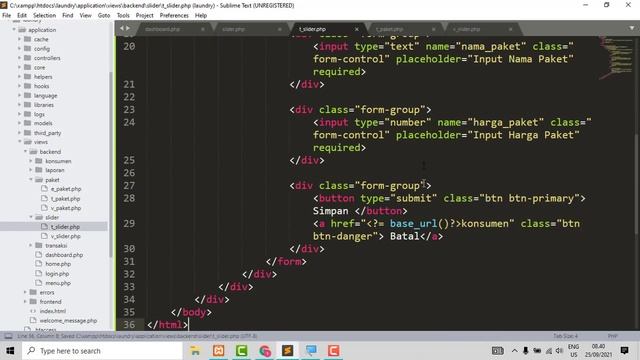Open green Camtasia icon in taskbar
This screenshot has height=360, width=640.
pyautogui.click(x=241, y=351)
